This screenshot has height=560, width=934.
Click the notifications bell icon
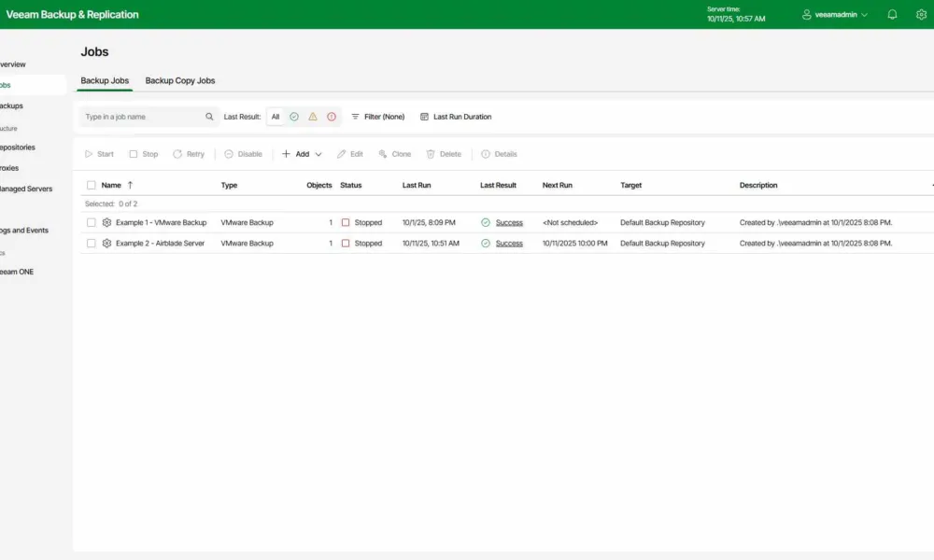[892, 14]
